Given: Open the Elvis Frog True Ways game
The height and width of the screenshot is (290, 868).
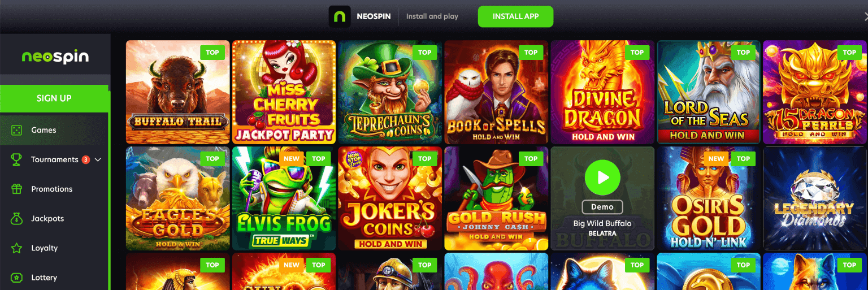Looking at the screenshot, I should (x=284, y=198).
